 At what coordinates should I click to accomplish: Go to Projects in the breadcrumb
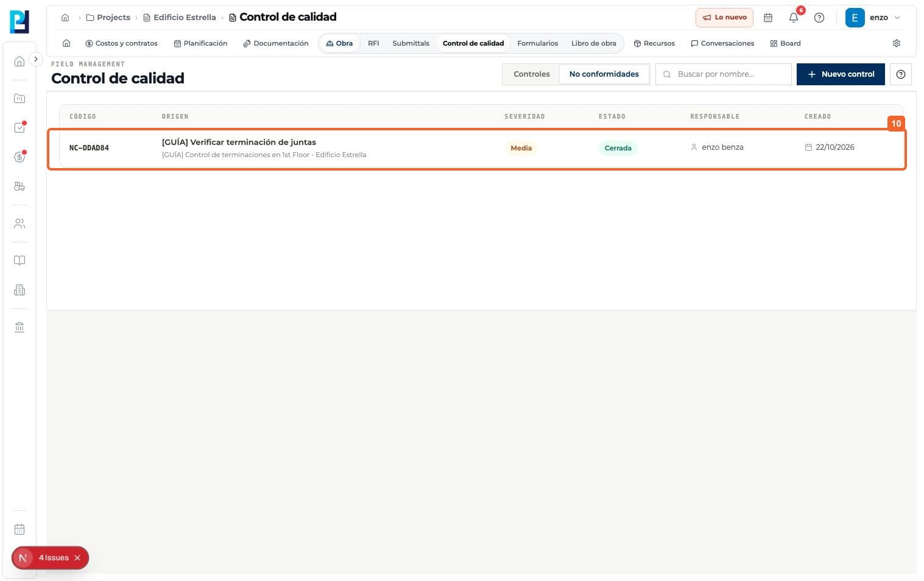tap(108, 18)
